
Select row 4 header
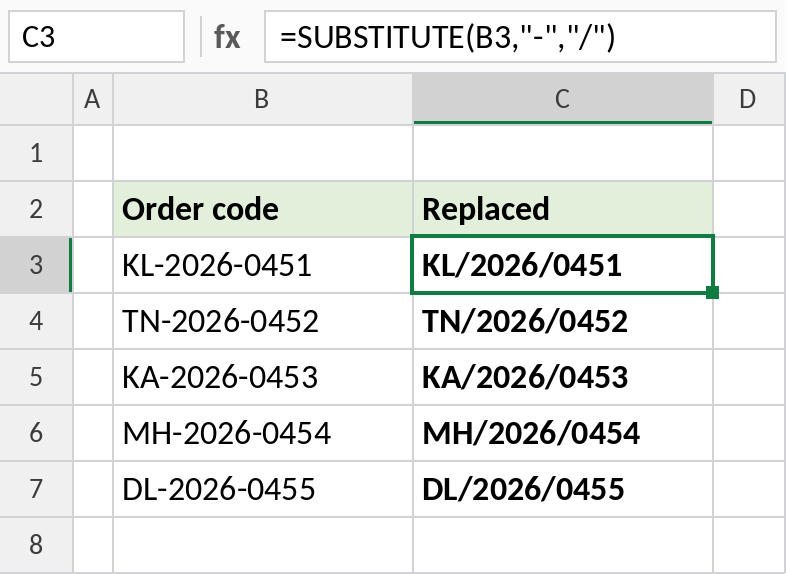point(36,321)
